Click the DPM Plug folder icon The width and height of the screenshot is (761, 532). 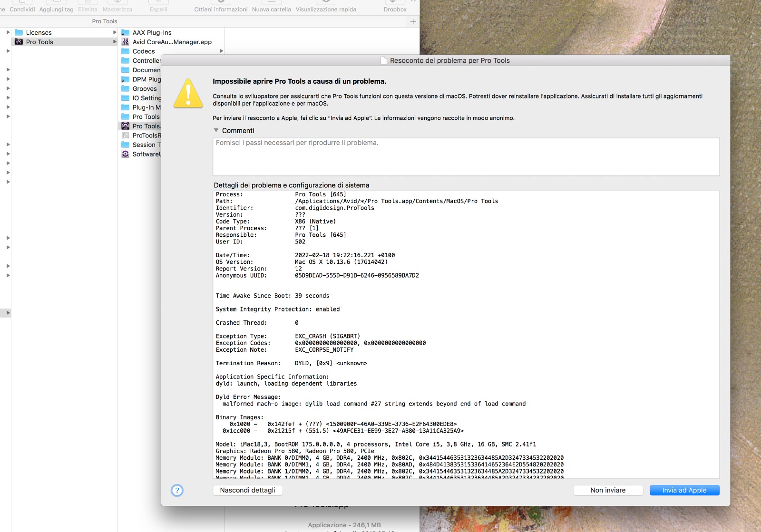click(x=126, y=79)
